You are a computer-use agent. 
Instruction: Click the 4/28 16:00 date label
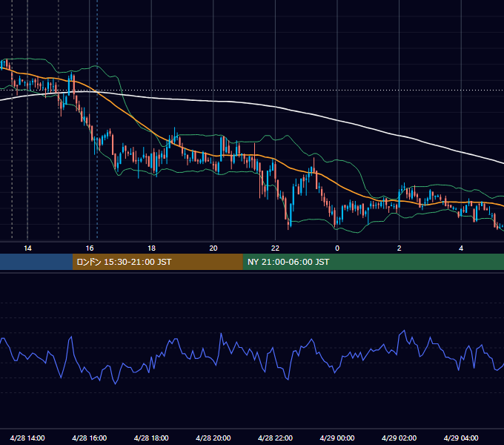[90, 438]
